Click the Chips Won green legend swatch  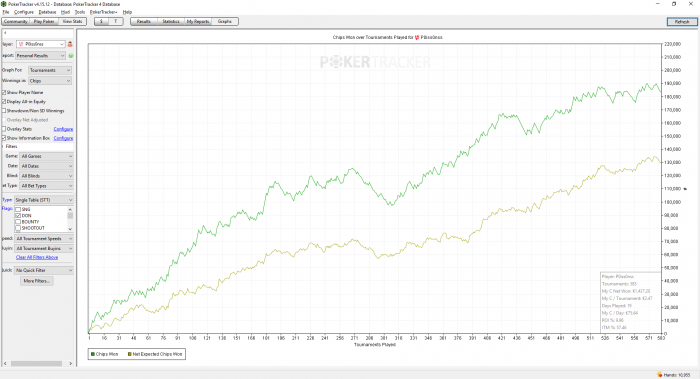(x=93, y=354)
